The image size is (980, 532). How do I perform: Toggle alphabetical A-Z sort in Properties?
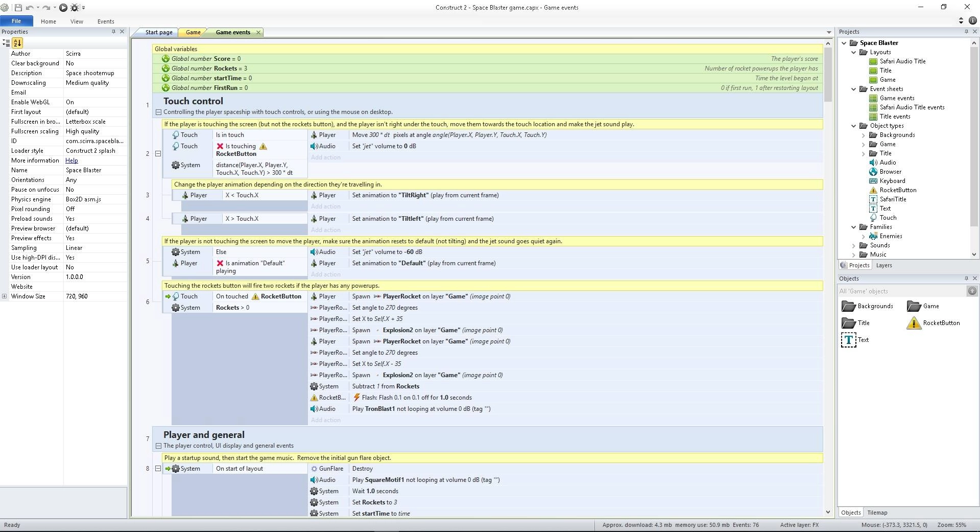(17, 43)
